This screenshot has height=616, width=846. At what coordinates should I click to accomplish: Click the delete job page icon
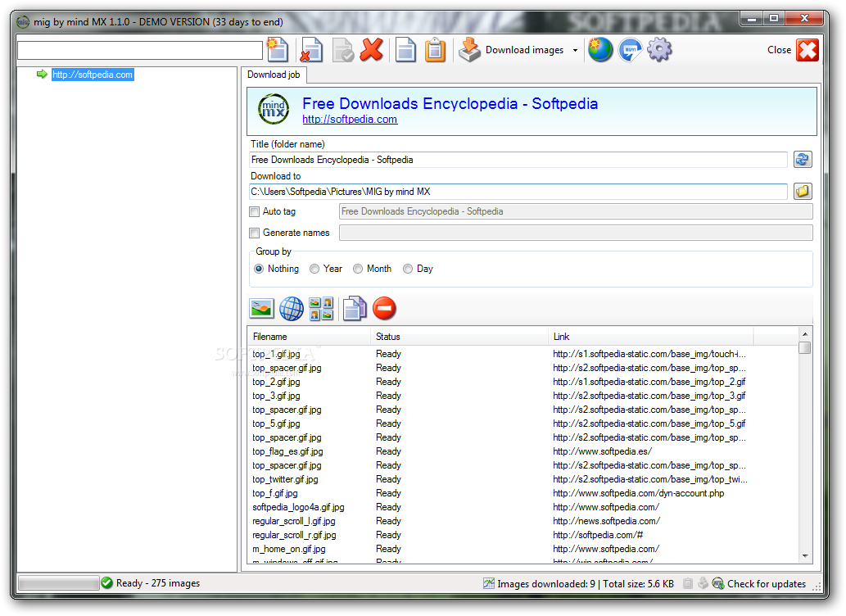[311, 50]
